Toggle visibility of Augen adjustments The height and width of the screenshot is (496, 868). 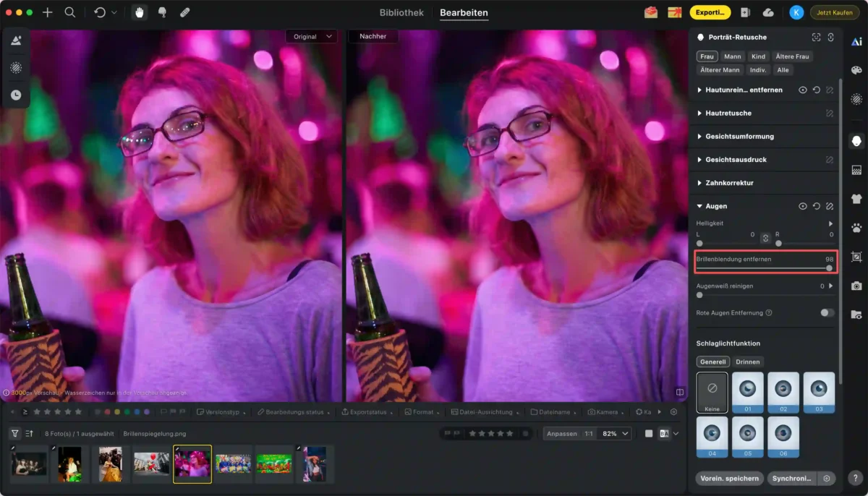(802, 205)
